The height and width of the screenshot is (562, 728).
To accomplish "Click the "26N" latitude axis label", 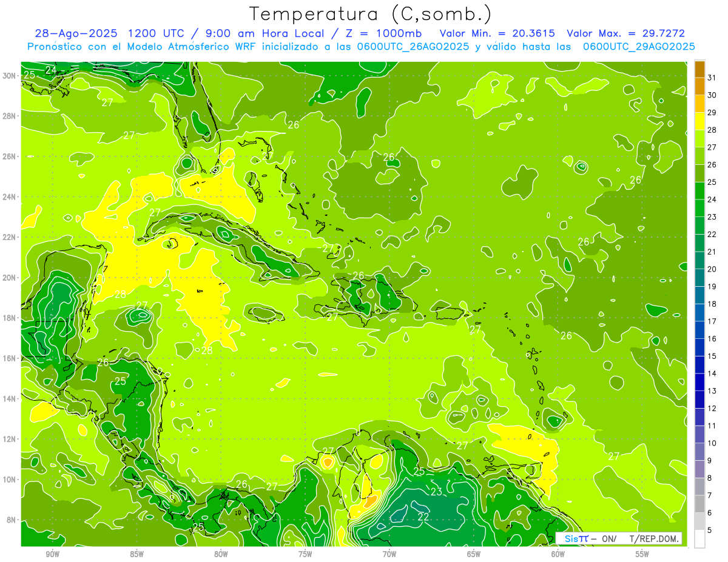I will tap(9, 156).
